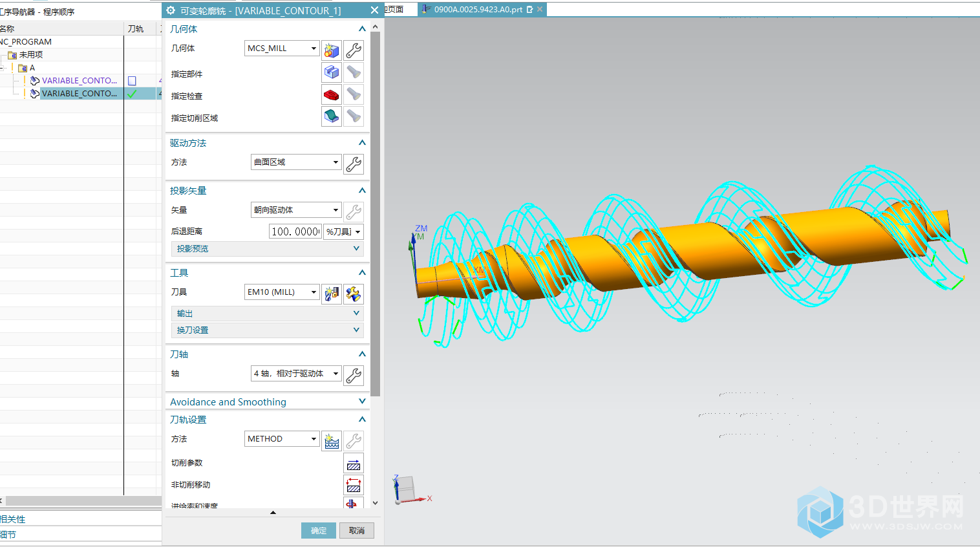Switch to the 0900A.0025.9423.A0.prt tab
The image size is (980, 547).
[x=478, y=10]
